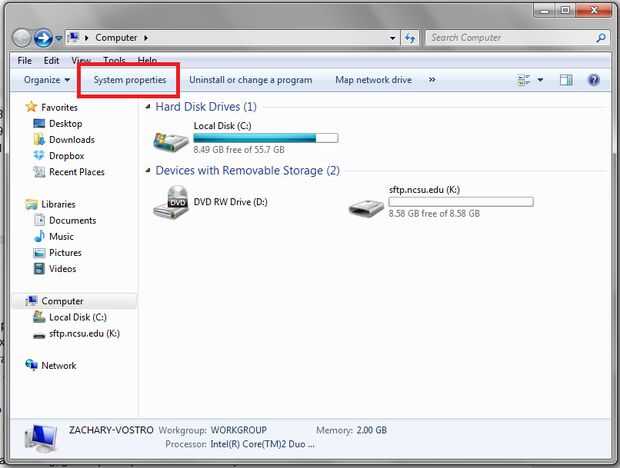Click the computer icon in address bar
This screenshot has height=468, width=620.
(74, 38)
